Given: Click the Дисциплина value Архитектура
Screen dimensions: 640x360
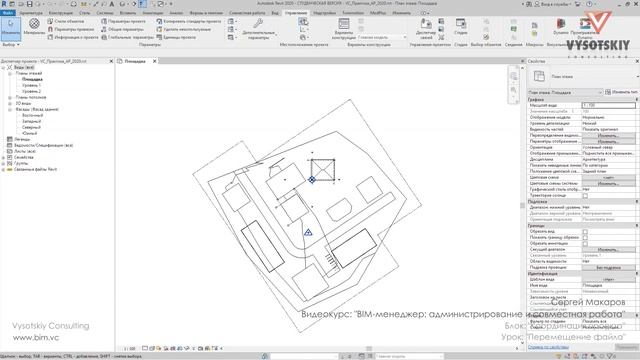Looking at the screenshot, I should [608, 160].
